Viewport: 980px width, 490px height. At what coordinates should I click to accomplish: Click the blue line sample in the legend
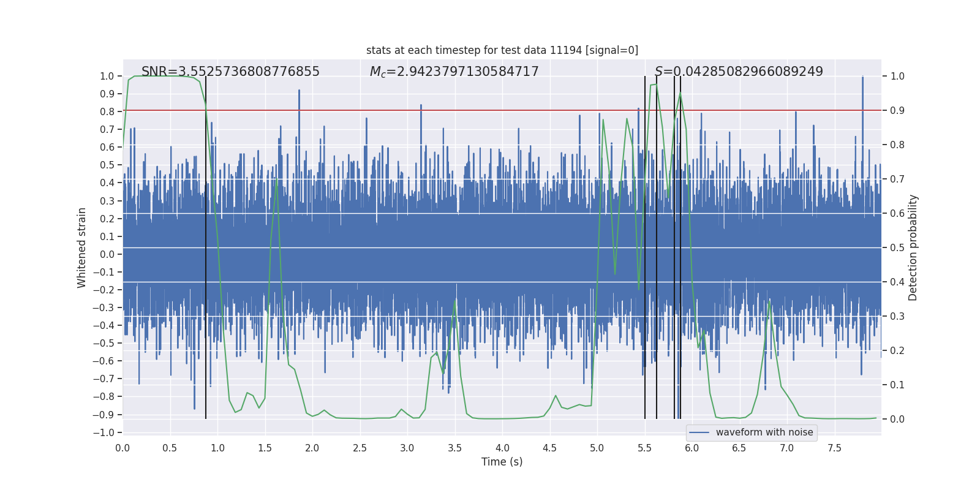tap(699, 432)
